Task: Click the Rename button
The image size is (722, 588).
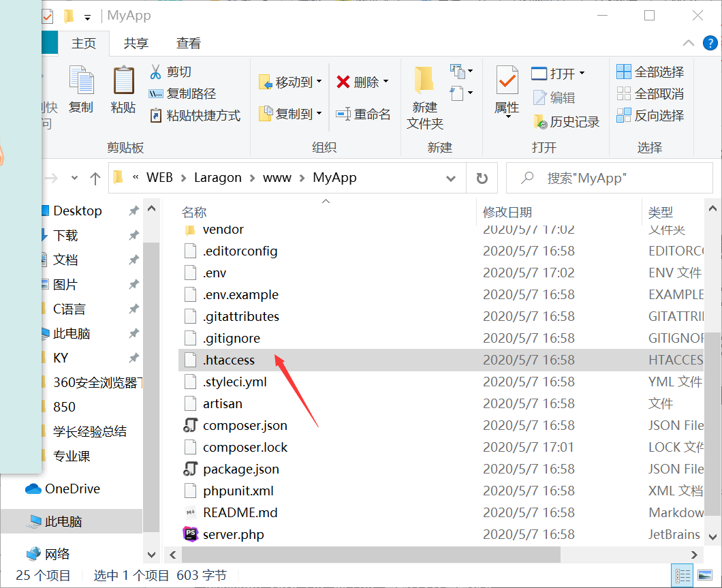Action: coord(363,114)
